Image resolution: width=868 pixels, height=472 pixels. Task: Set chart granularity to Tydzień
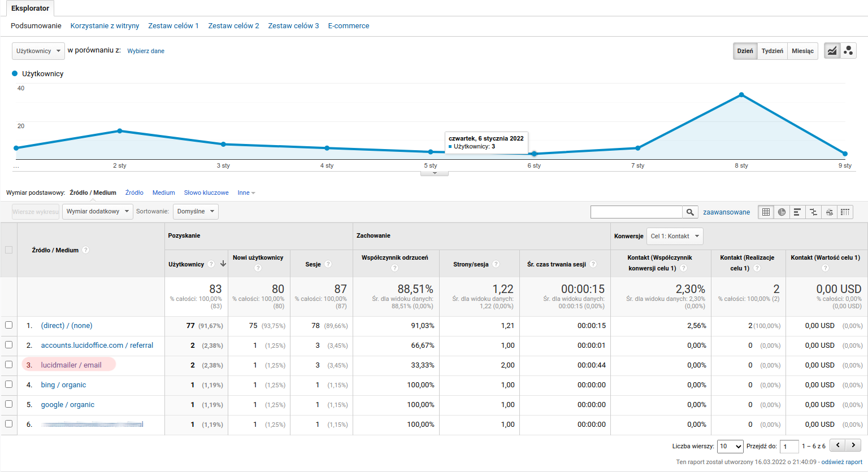pos(772,51)
